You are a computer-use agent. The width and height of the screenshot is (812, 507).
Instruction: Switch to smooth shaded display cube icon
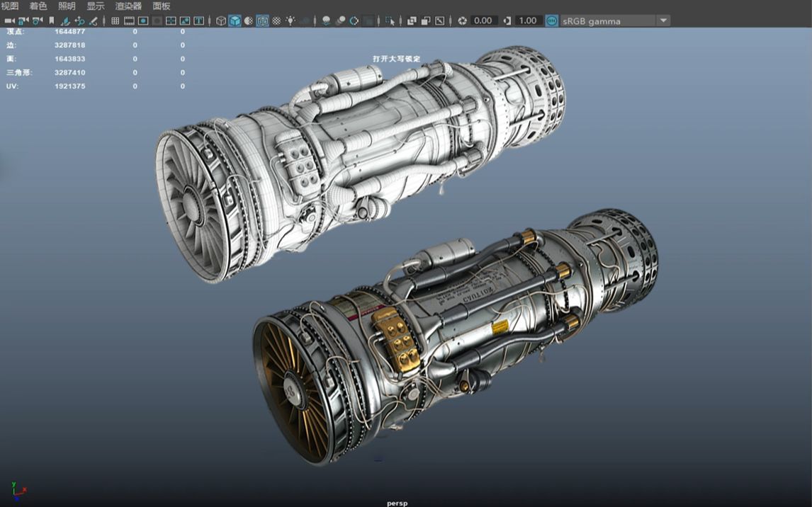coord(234,21)
